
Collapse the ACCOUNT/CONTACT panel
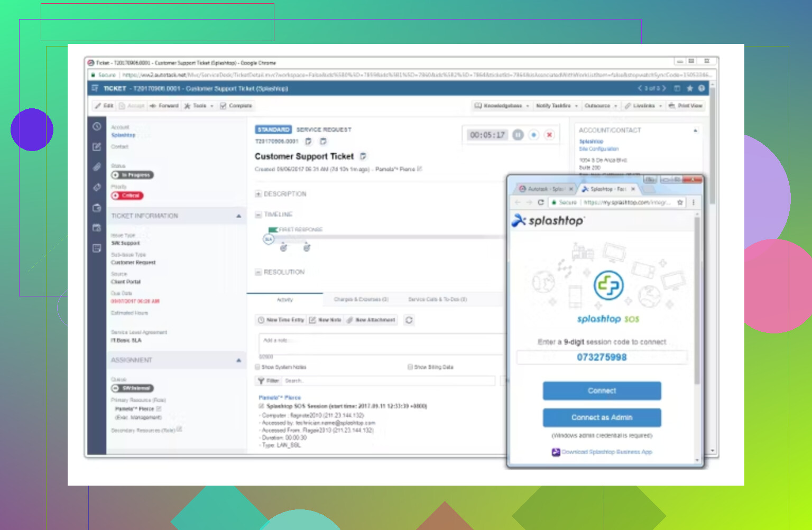click(x=695, y=130)
